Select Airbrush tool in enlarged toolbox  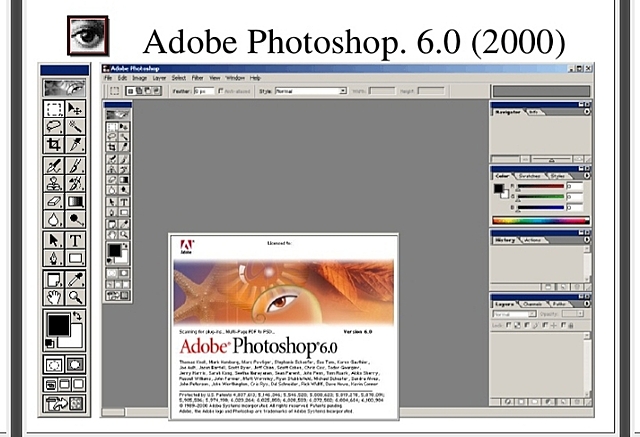54,166
